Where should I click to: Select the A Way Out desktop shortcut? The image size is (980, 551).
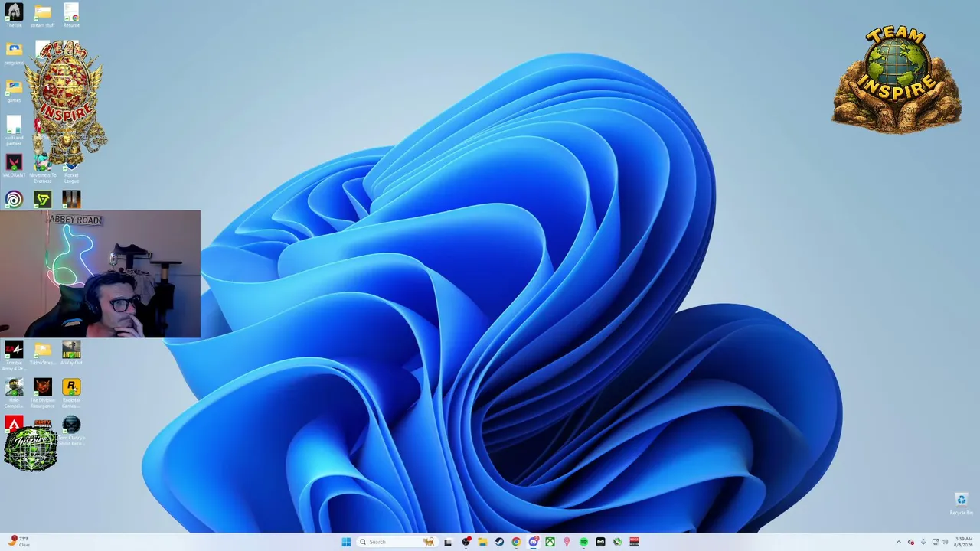tap(71, 353)
